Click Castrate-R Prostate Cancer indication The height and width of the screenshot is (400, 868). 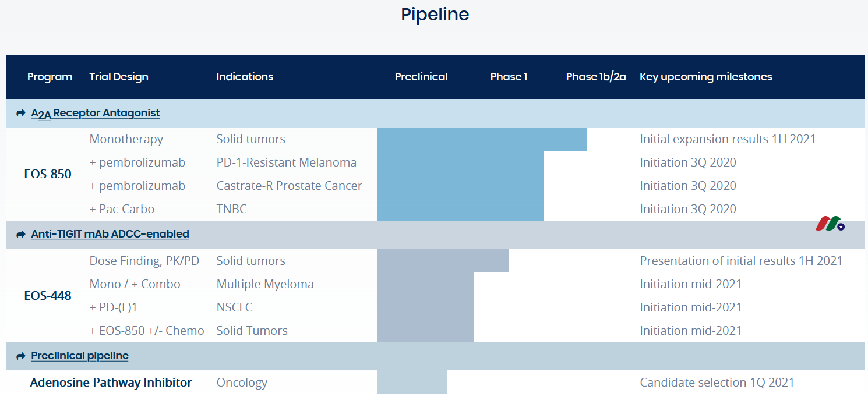290,186
